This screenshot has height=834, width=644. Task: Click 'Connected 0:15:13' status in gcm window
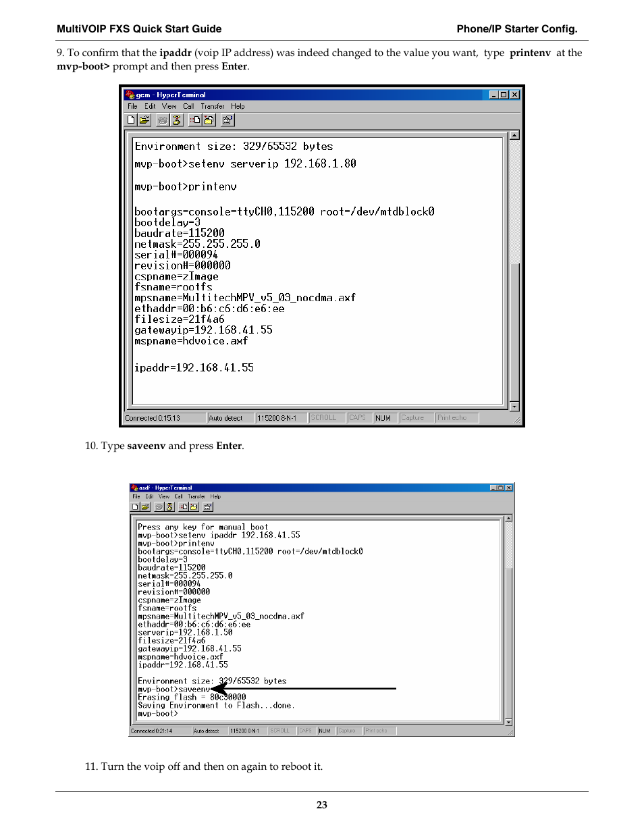click(x=165, y=418)
